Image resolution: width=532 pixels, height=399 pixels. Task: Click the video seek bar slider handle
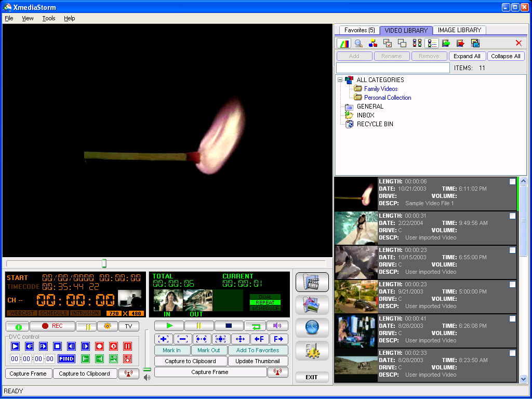[104, 263]
